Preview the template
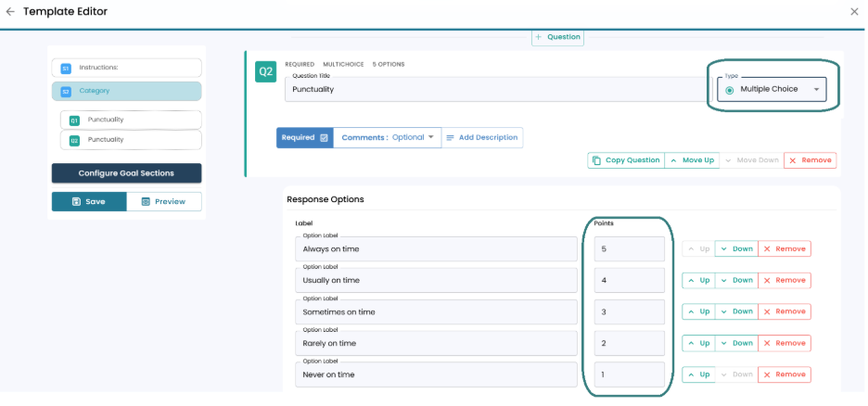The height and width of the screenshot is (406, 868). [x=164, y=202]
